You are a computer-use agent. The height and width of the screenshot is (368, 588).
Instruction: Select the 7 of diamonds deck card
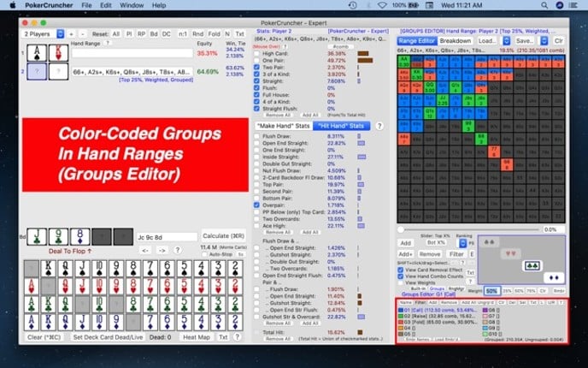coord(150,322)
